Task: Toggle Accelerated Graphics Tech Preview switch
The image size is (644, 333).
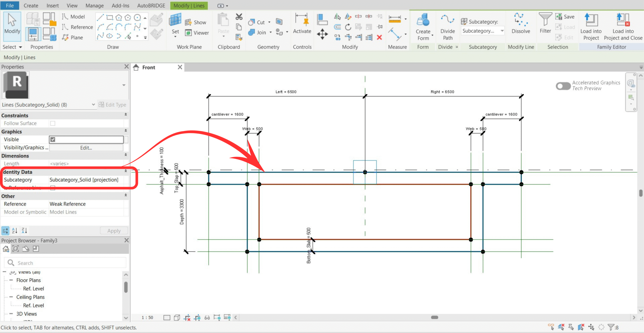Action: pos(563,86)
